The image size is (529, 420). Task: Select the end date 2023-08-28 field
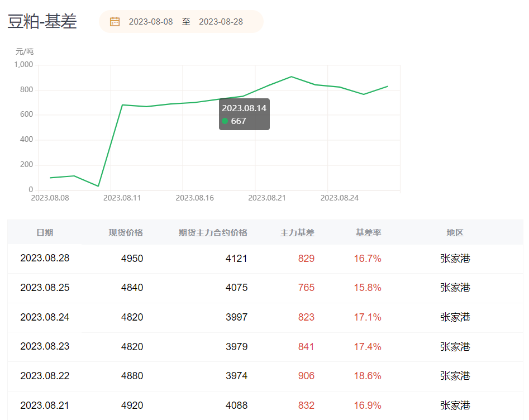point(221,22)
